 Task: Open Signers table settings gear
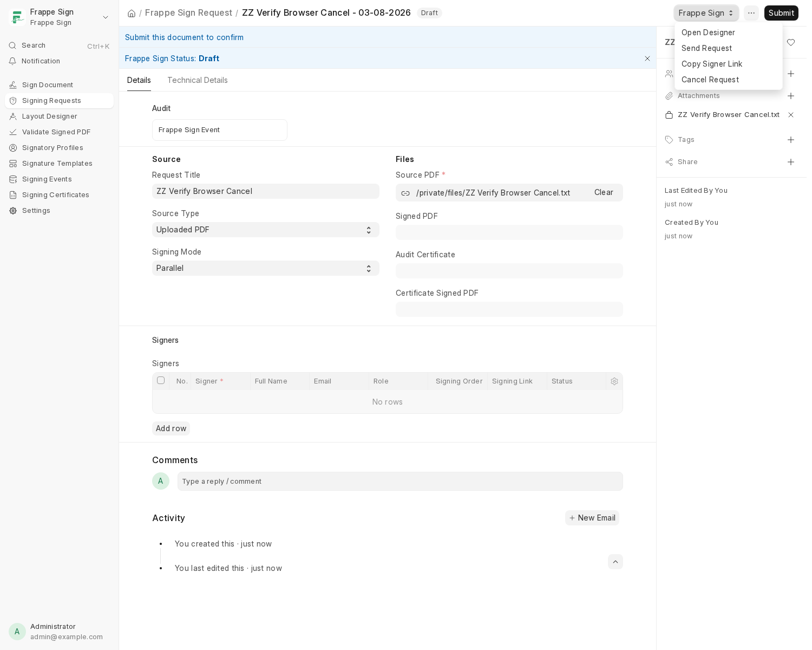click(614, 381)
